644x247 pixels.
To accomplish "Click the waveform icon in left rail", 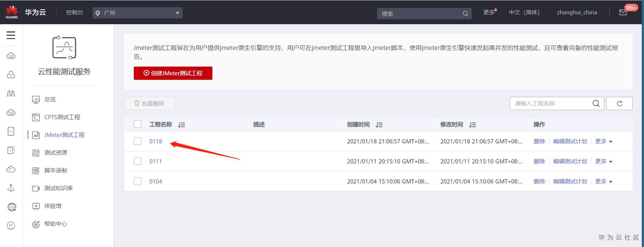I will 11,93.
